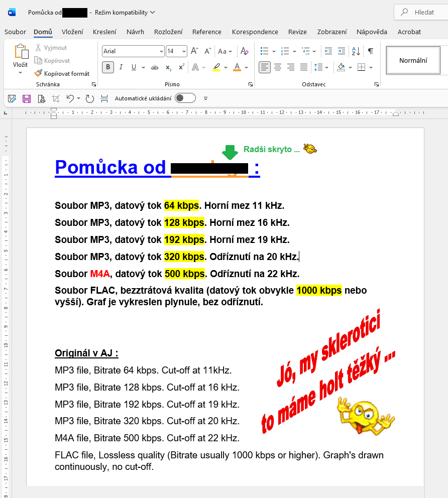
Task: Apply subscript formatting
Action: [x=168, y=67]
